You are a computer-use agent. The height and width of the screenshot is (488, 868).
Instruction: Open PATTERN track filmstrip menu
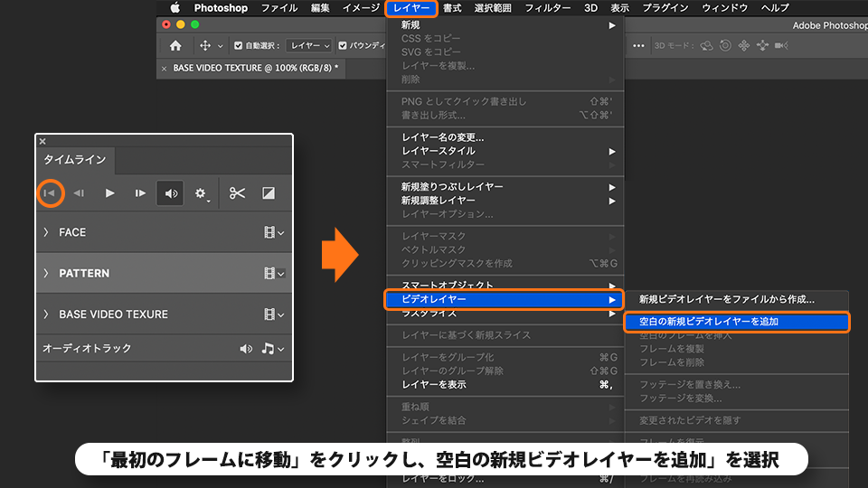(274, 273)
